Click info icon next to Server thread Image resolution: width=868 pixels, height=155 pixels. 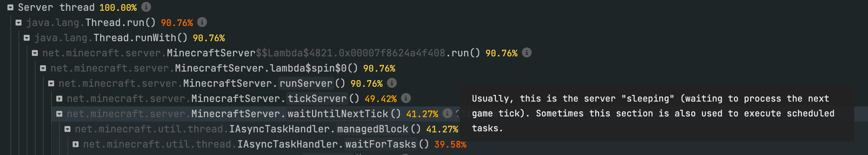146,7
